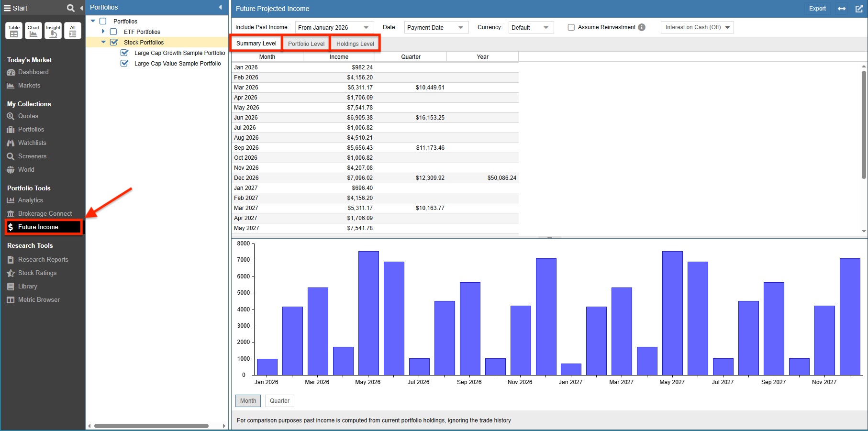Uncheck the Stock Portfolios checkbox
Screen dimensions: 868x431
pyautogui.click(x=114, y=42)
